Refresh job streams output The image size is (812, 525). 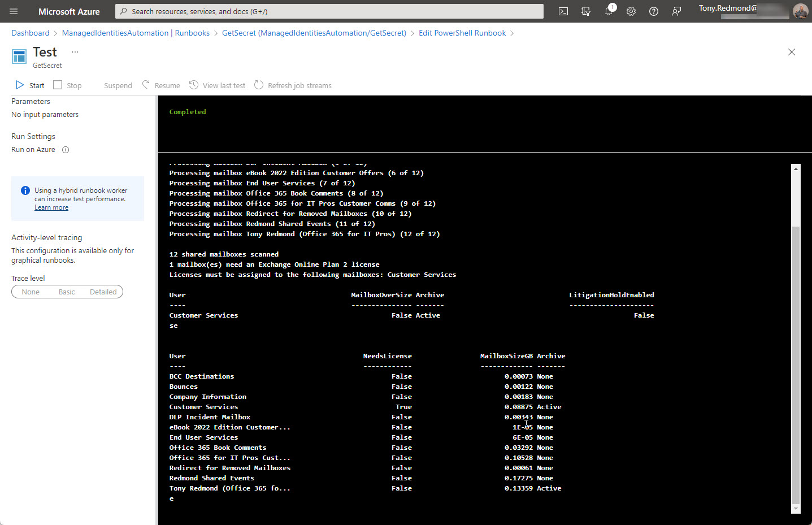point(293,85)
